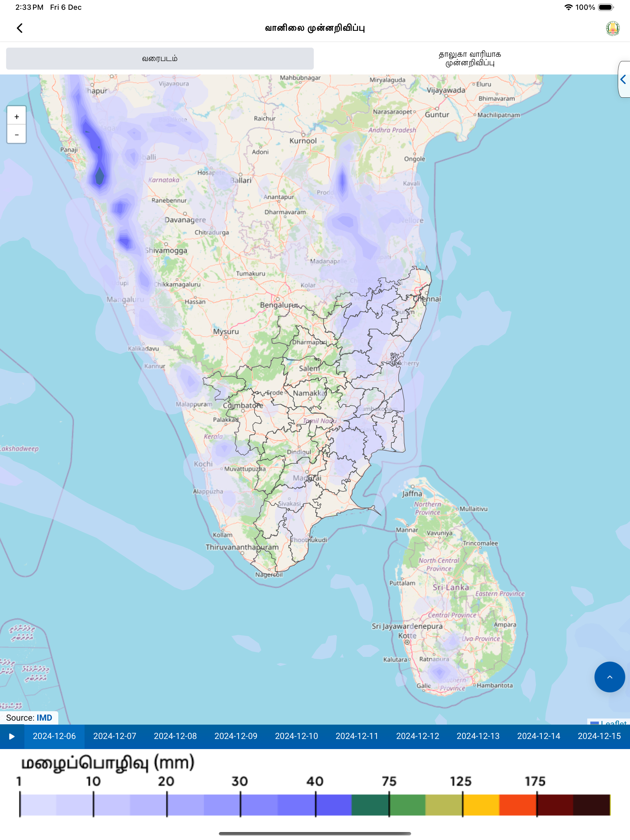Viewport: 630px width, 840px height.
Task: Click the Shivamogga label on map
Action: point(166,251)
